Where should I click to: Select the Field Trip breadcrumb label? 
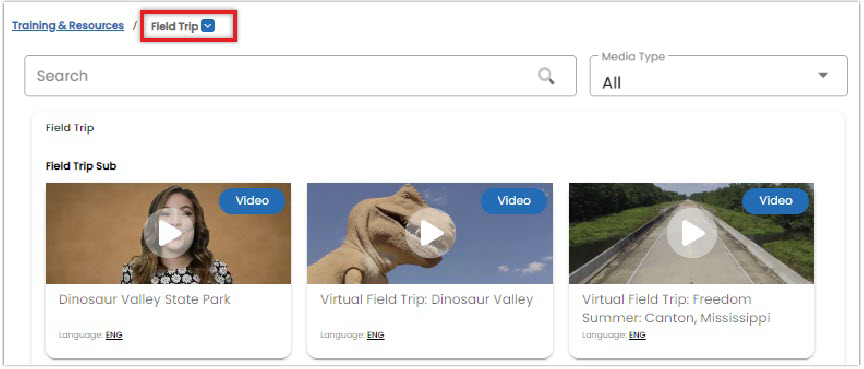click(174, 26)
